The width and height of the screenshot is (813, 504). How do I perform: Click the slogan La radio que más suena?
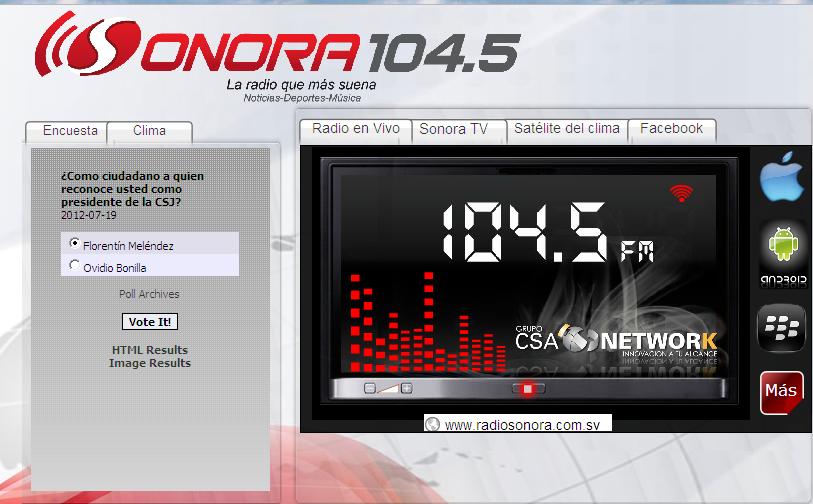click(x=301, y=85)
